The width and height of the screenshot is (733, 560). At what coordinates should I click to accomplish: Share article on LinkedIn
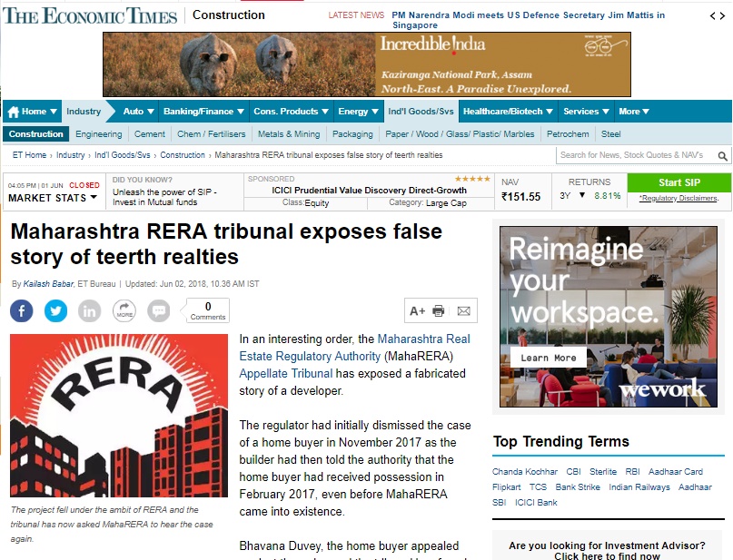coord(89,311)
